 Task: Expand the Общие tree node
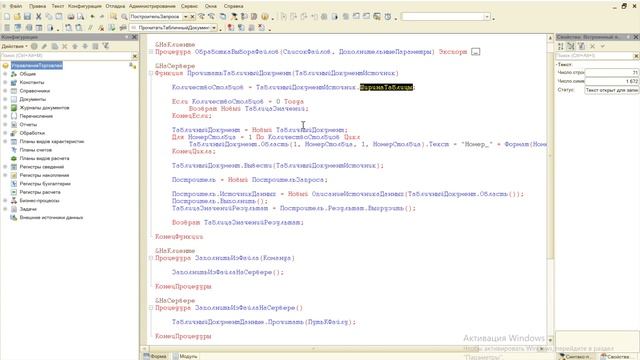(x=5, y=74)
